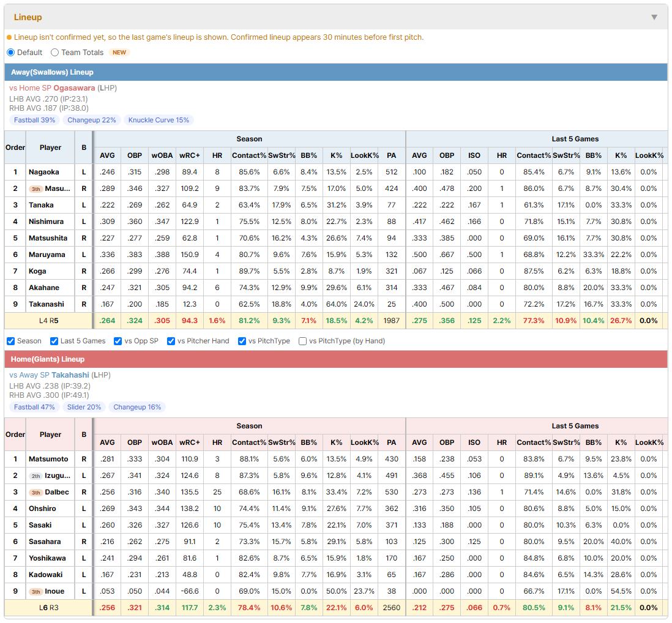Open player Nagaoka in the Swallows lineup
This screenshot has height=623, width=672.
coord(43,172)
